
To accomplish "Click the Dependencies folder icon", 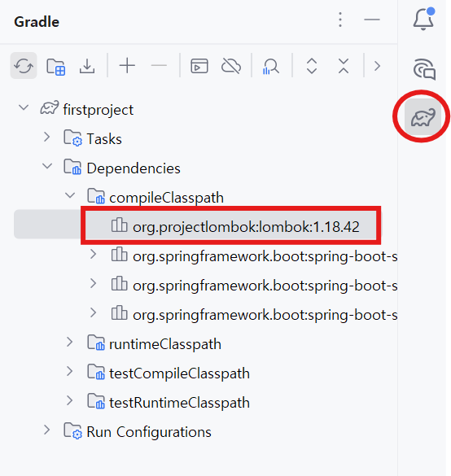I will (x=72, y=167).
